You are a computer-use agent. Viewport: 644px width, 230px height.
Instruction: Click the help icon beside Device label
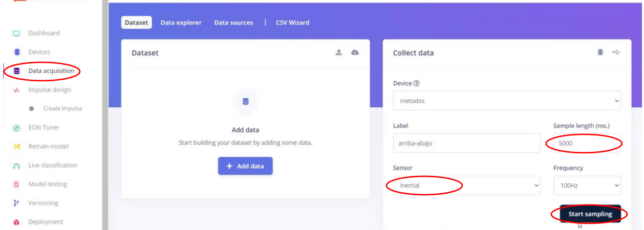coord(416,83)
